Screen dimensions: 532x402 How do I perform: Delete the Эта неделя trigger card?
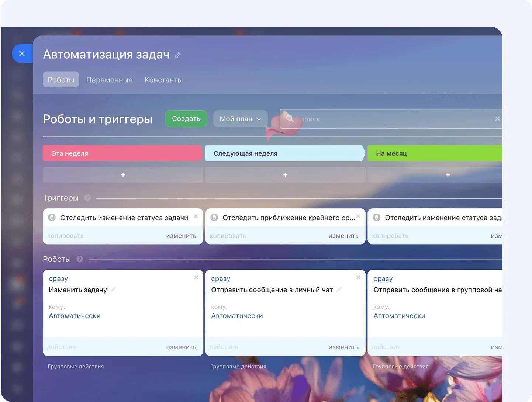click(196, 216)
